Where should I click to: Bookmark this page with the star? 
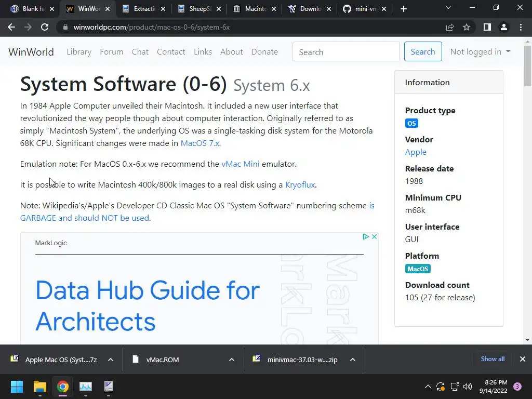467,27
